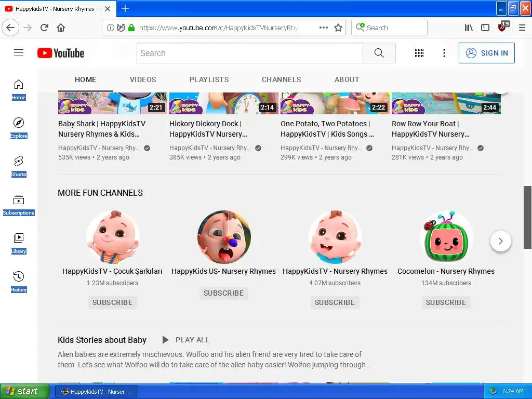Open Library in the sidebar
Image resolution: width=532 pixels, height=399 pixels.
pyautogui.click(x=19, y=244)
